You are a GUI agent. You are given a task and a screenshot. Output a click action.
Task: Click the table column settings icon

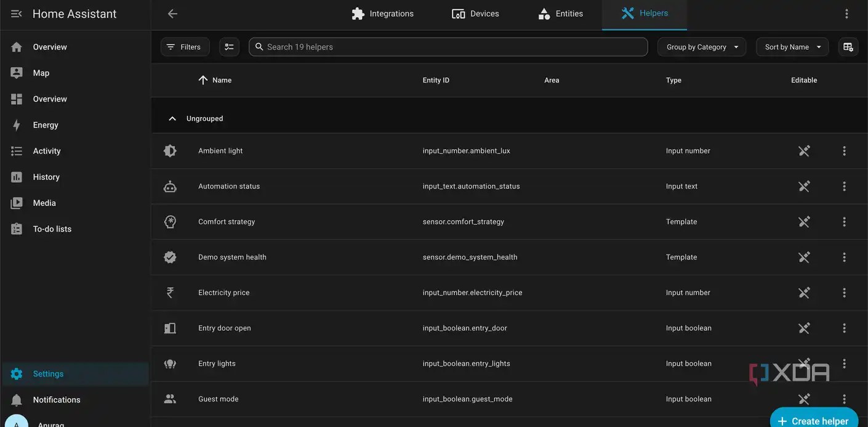(x=848, y=47)
